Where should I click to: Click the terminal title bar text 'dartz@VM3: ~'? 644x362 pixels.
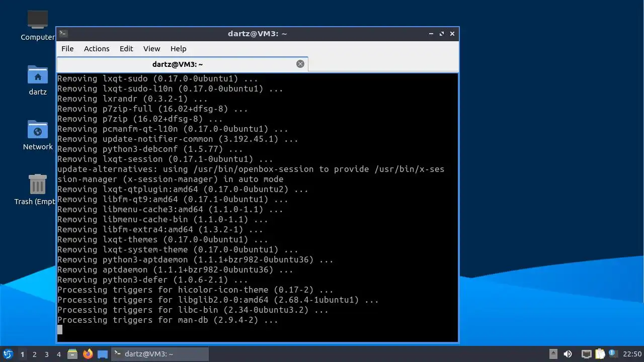click(257, 34)
